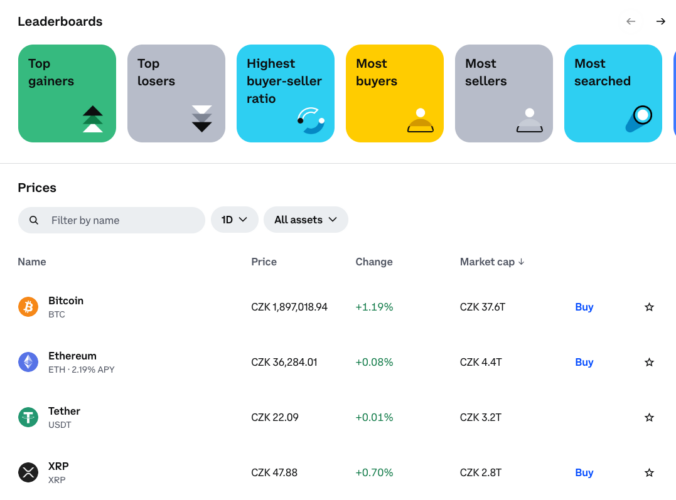Click the XRP coin icon
The width and height of the screenshot is (676, 500).
(28, 472)
